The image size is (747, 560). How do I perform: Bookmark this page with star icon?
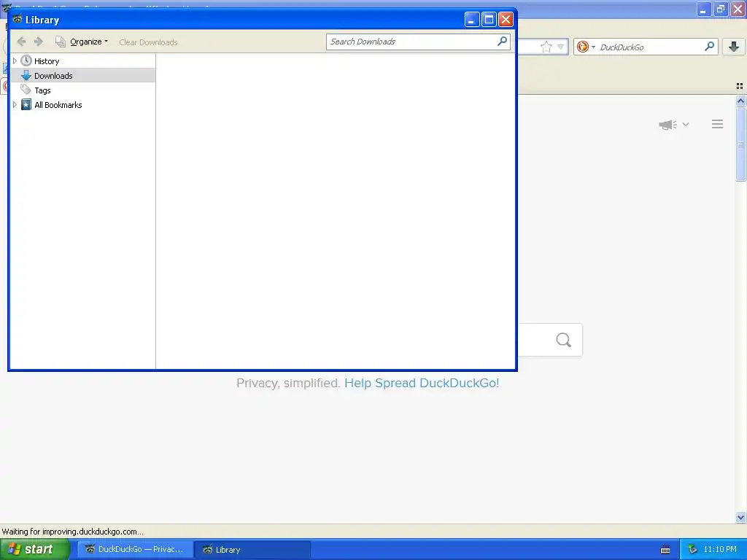(546, 47)
